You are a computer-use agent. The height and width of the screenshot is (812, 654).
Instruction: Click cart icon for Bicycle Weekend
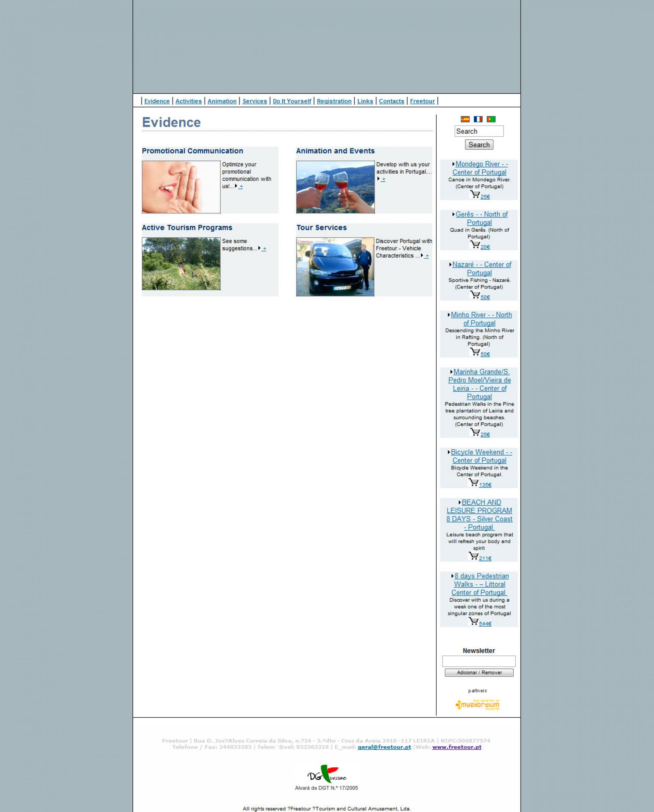point(473,482)
